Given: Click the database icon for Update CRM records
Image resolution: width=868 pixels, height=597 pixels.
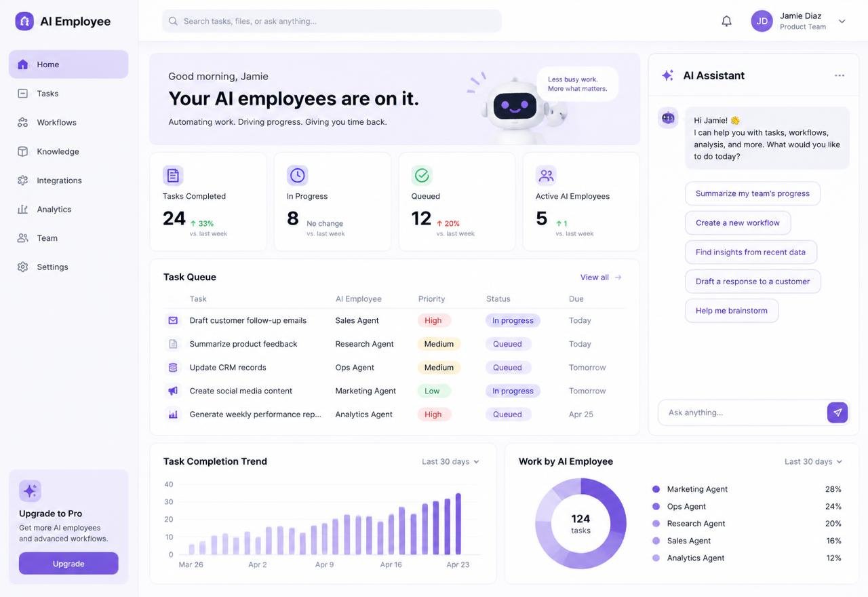Looking at the screenshot, I should click(x=173, y=367).
